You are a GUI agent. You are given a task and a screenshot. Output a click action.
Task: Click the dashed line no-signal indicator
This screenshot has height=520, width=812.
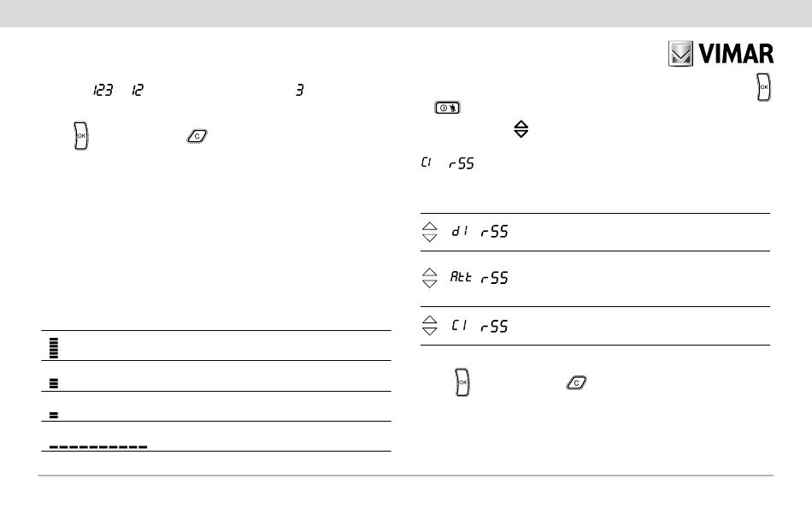tap(98, 446)
